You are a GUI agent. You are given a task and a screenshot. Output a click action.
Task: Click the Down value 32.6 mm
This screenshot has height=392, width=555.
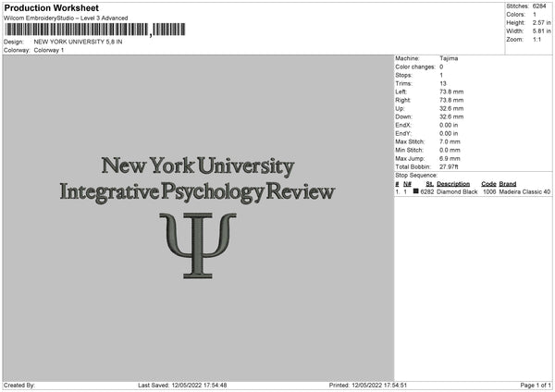451,116
